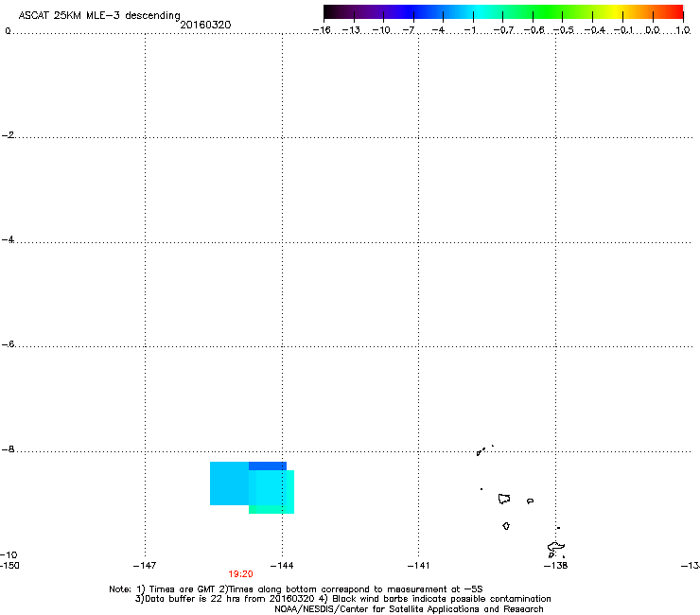Click the 1.0 colorbar scale value
The height and width of the screenshot is (615, 700).
click(x=683, y=30)
